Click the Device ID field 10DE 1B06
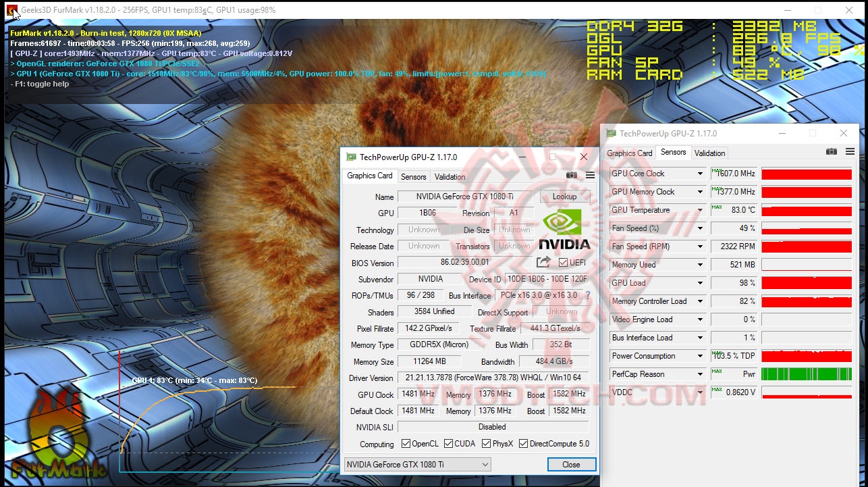 [547, 279]
